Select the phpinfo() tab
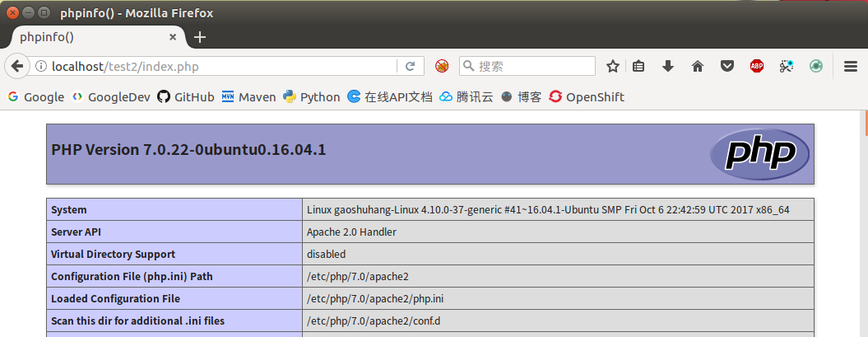The height and width of the screenshot is (337, 868). click(x=82, y=37)
